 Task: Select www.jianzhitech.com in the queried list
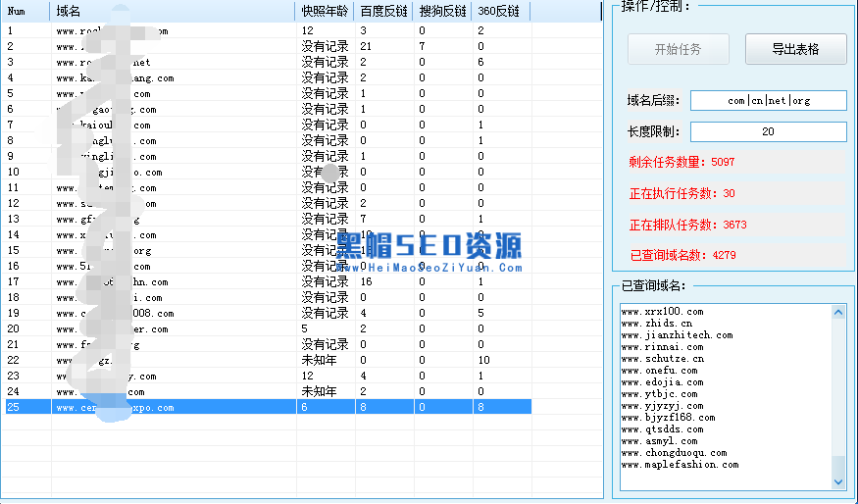tap(677, 335)
